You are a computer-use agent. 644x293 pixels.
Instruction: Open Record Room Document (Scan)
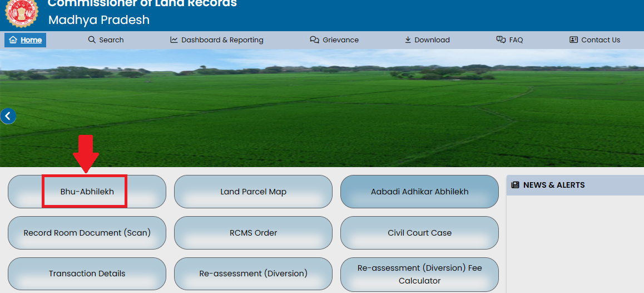point(87,233)
